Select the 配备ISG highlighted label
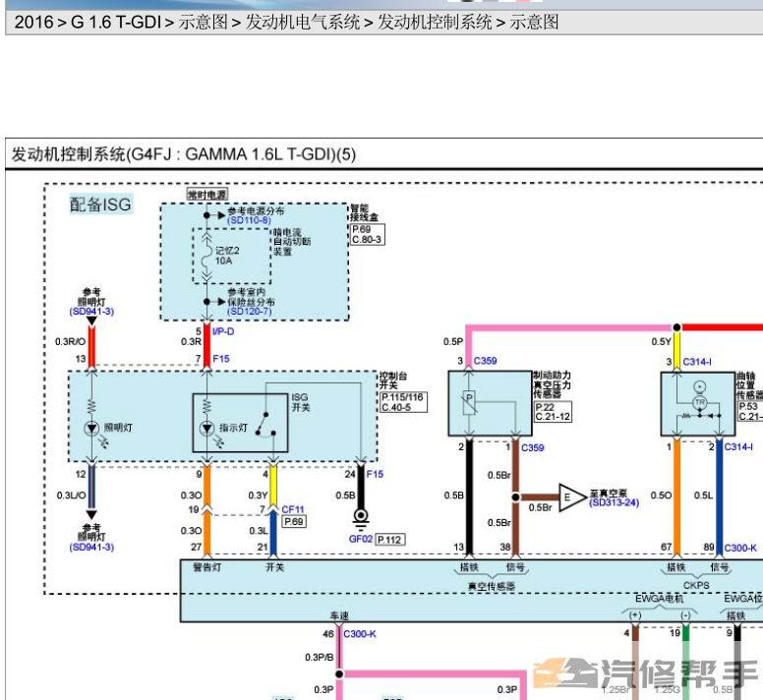The image size is (763, 700). (x=100, y=204)
